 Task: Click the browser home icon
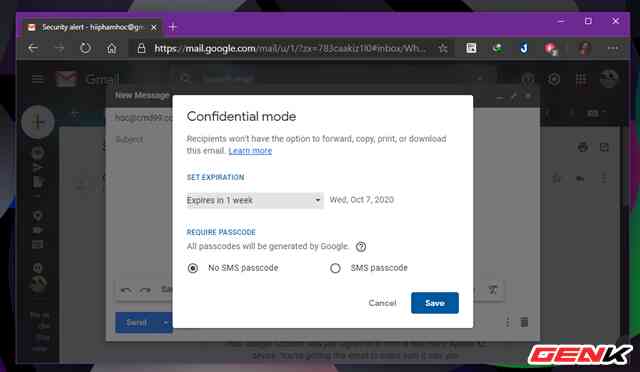coord(111,49)
